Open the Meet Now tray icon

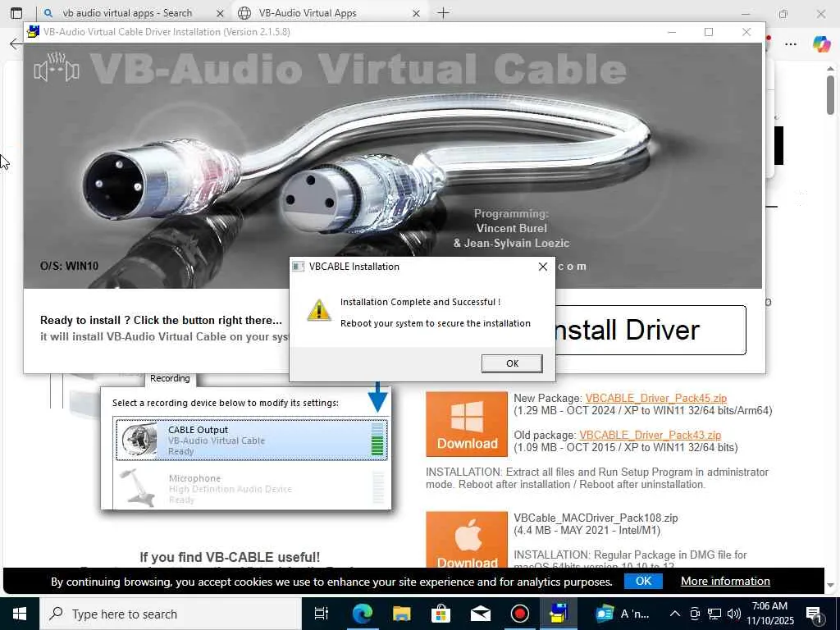click(x=695, y=614)
